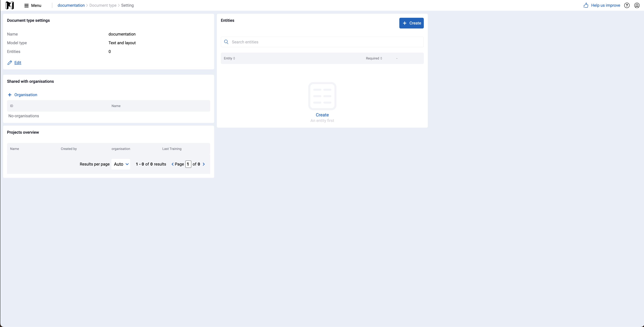Open the hamburger Menu
This screenshot has height=327, width=644.
point(33,6)
